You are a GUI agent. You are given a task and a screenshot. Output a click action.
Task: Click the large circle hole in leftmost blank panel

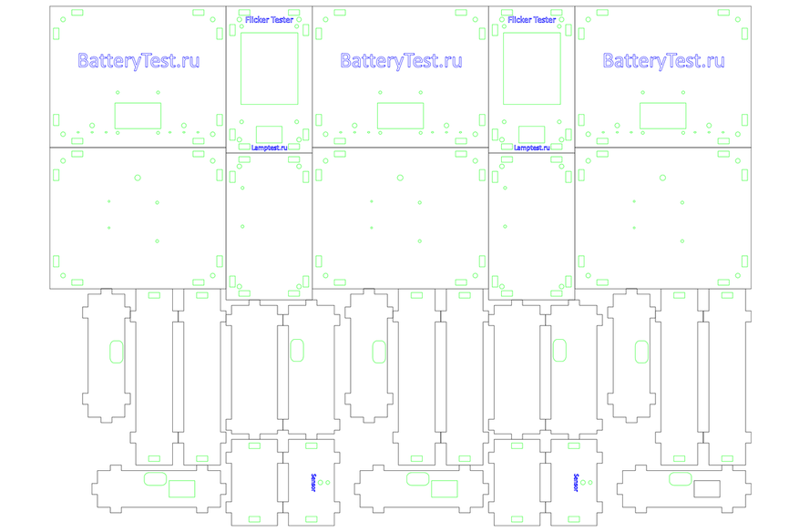pyautogui.click(x=138, y=178)
